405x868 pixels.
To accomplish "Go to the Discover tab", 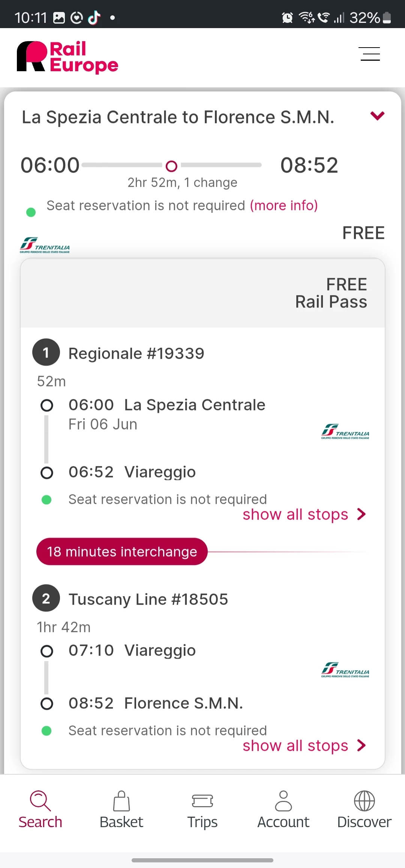I will point(364,810).
